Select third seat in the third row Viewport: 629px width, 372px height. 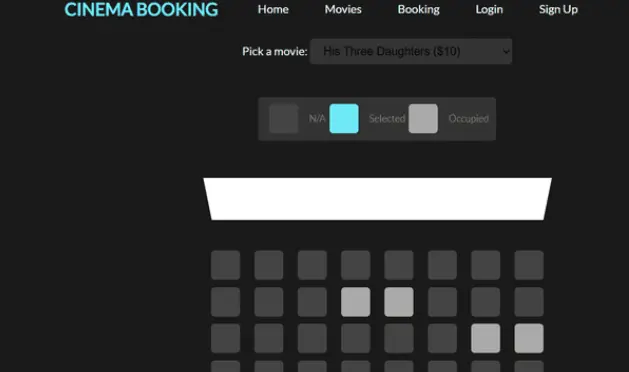click(312, 338)
